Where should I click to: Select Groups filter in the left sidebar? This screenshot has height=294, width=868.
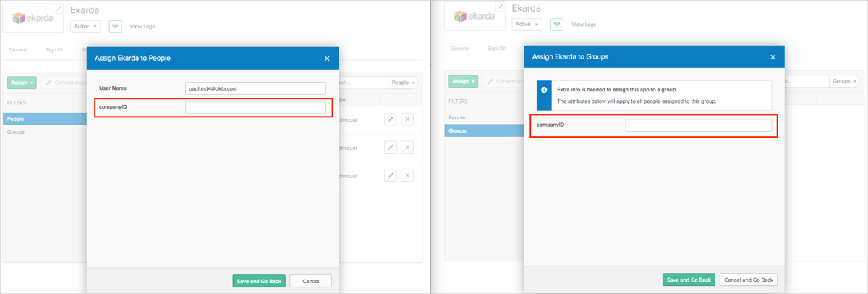pyautogui.click(x=16, y=133)
